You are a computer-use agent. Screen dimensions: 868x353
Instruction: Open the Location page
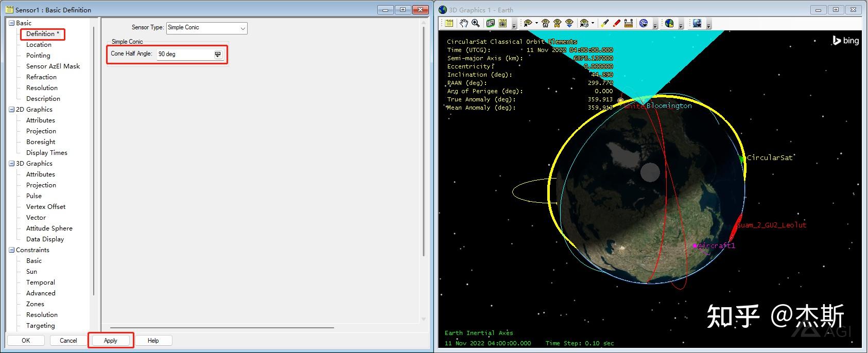coord(39,45)
